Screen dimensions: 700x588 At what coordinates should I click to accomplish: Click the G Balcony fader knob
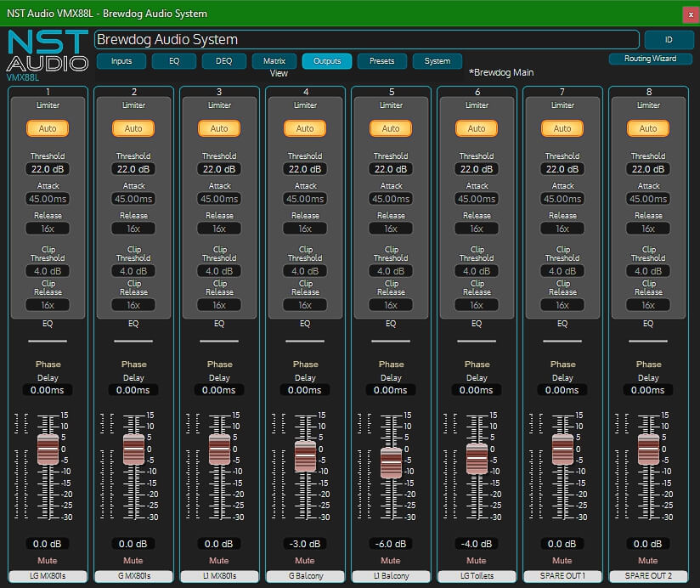tap(305, 456)
